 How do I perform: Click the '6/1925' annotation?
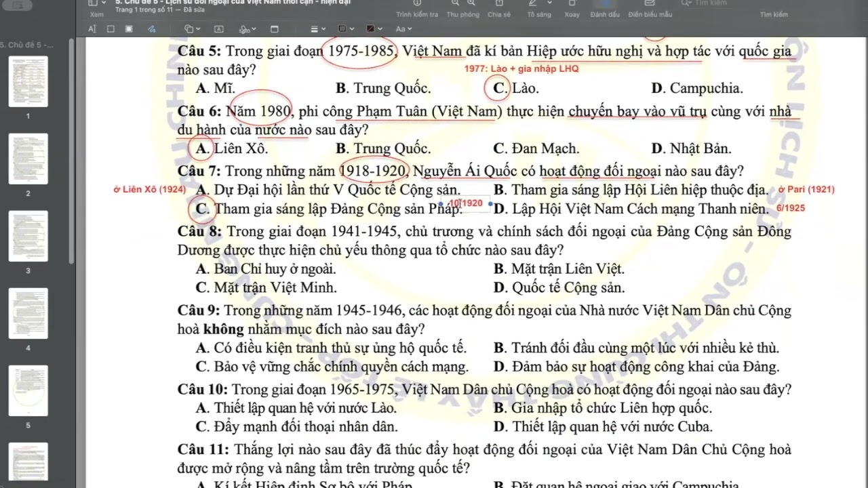point(791,208)
